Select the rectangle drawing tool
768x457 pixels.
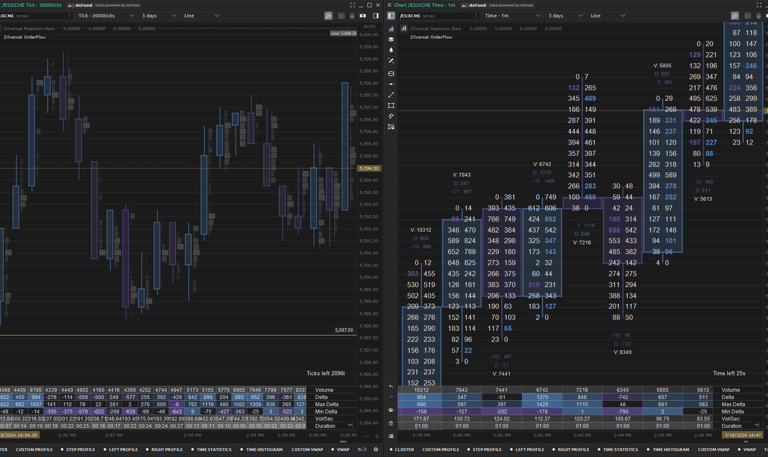391,105
